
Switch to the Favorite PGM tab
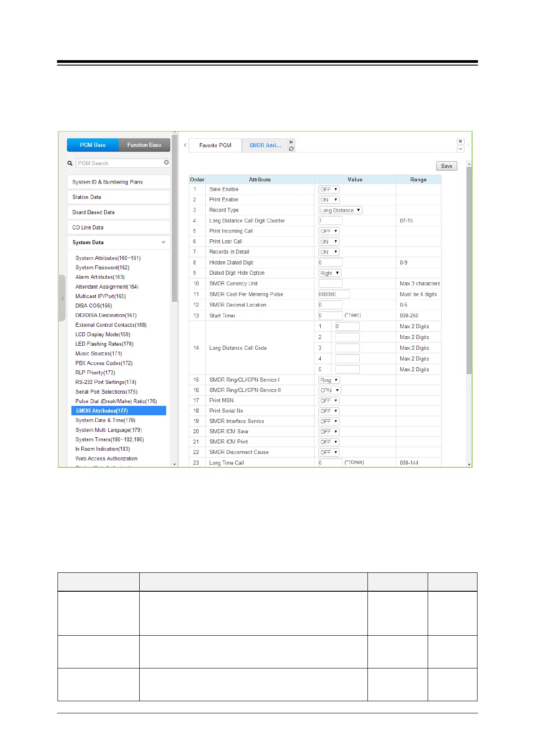click(x=215, y=145)
